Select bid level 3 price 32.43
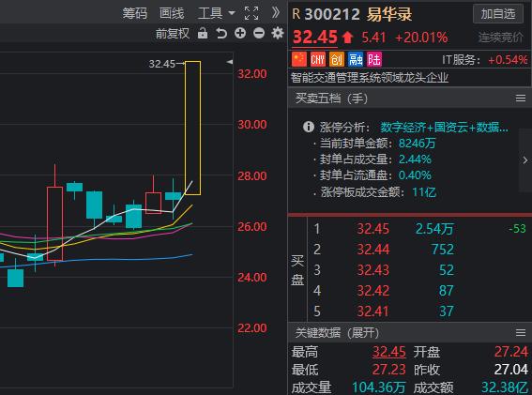Image resolution: width=532 pixels, height=395 pixels. point(372,270)
